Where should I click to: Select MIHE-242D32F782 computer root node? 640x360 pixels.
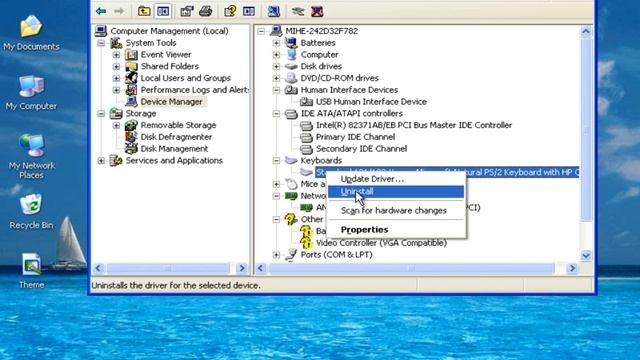tap(322, 31)
